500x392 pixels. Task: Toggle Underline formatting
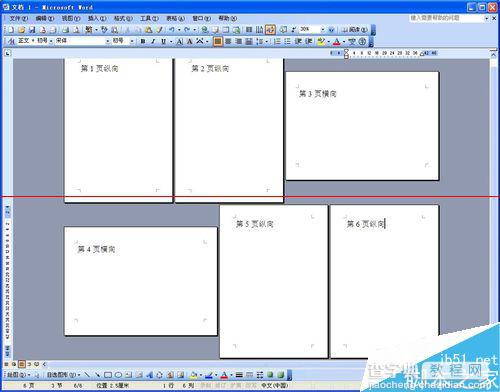click(x=163, y=41)
